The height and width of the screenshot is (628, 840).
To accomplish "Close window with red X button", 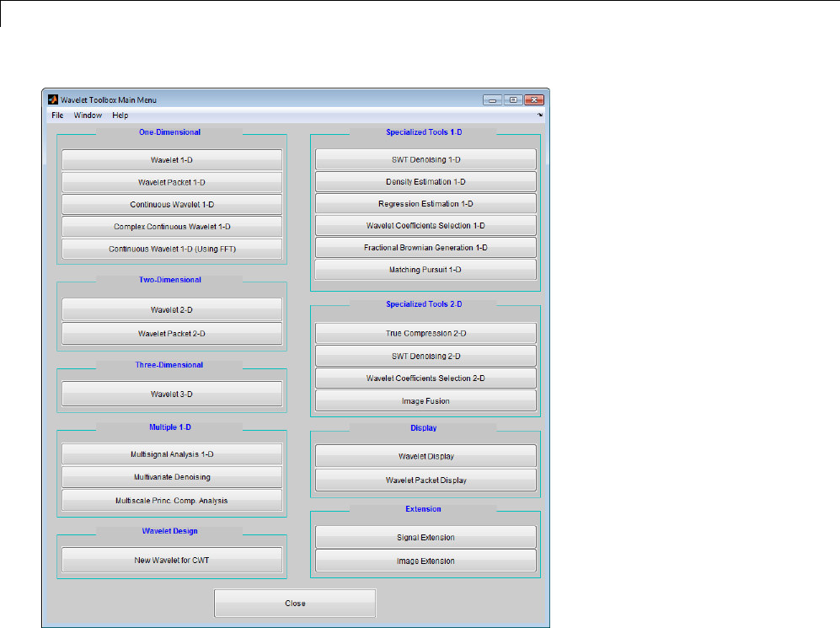I will (x=534, y=99).
